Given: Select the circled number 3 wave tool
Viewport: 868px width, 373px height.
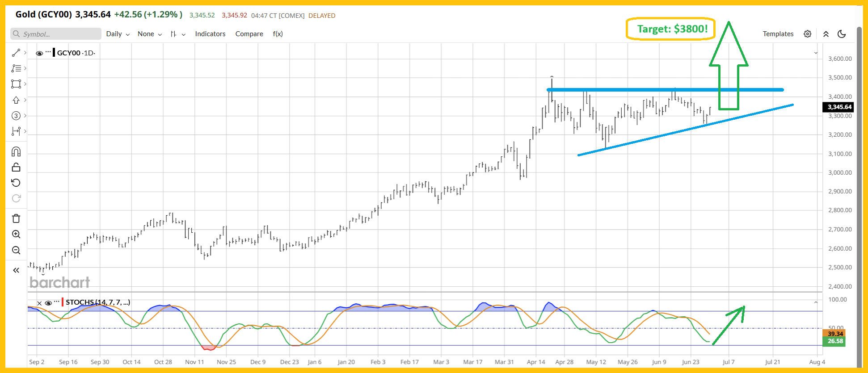Looking at the screenshot, I should [16, 116].
